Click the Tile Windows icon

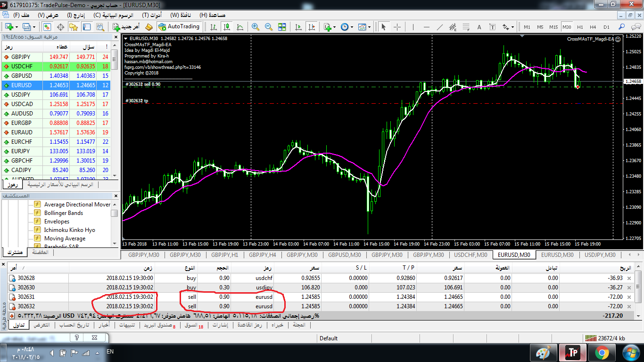coord(282,27)
